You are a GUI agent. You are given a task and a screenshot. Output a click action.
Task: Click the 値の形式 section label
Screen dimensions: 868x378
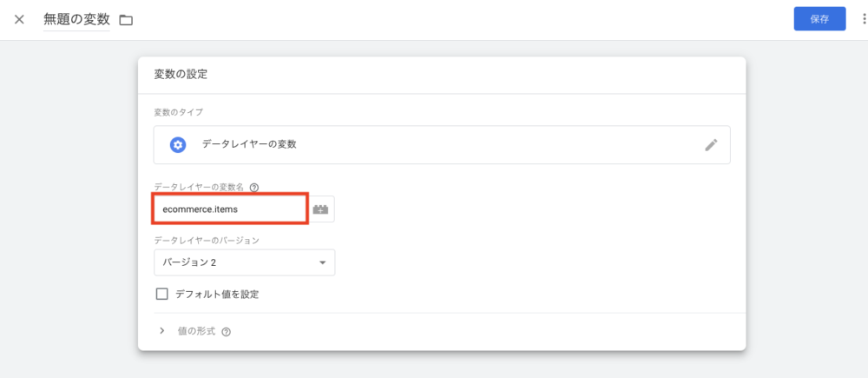coord(196,331)
